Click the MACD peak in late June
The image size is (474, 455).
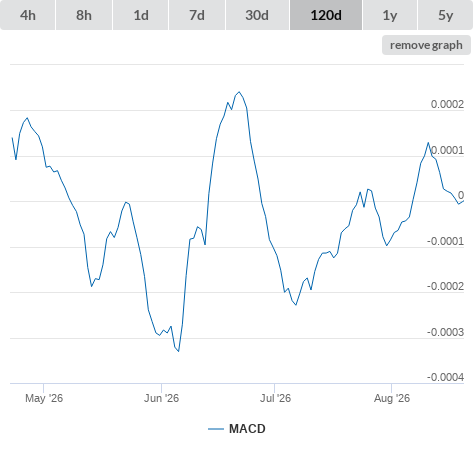239,92
